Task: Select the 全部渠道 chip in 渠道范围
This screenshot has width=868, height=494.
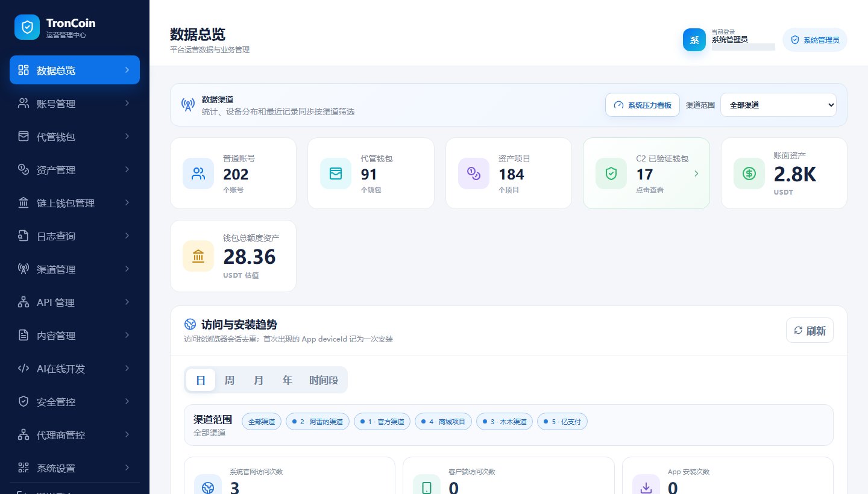Action: 262,422
